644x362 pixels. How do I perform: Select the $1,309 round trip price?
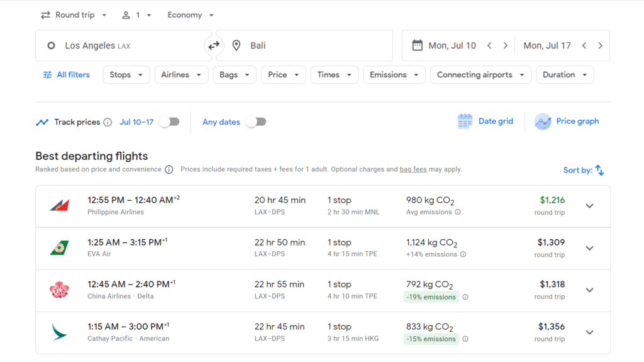[x=551, y=243]
